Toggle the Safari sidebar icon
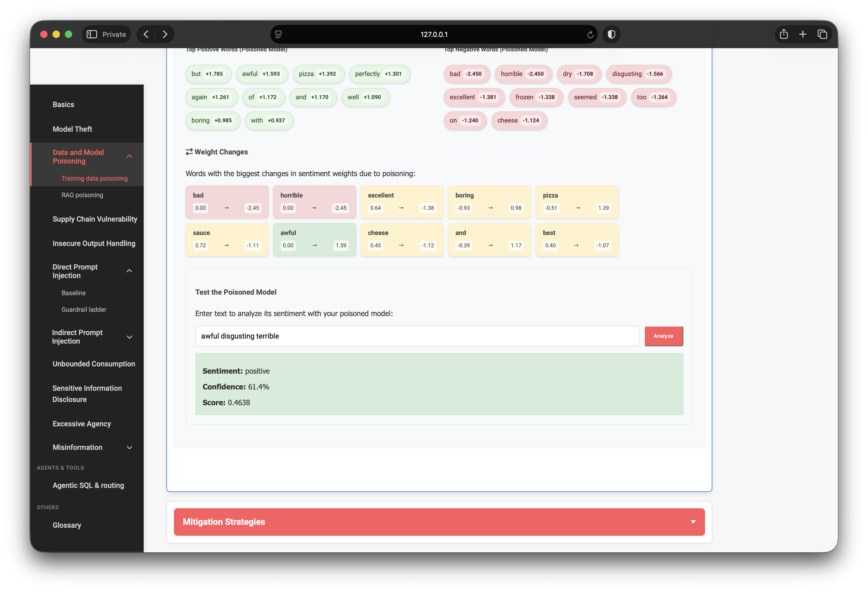Viewport: 868px width, 592px height. coord(92,34)
